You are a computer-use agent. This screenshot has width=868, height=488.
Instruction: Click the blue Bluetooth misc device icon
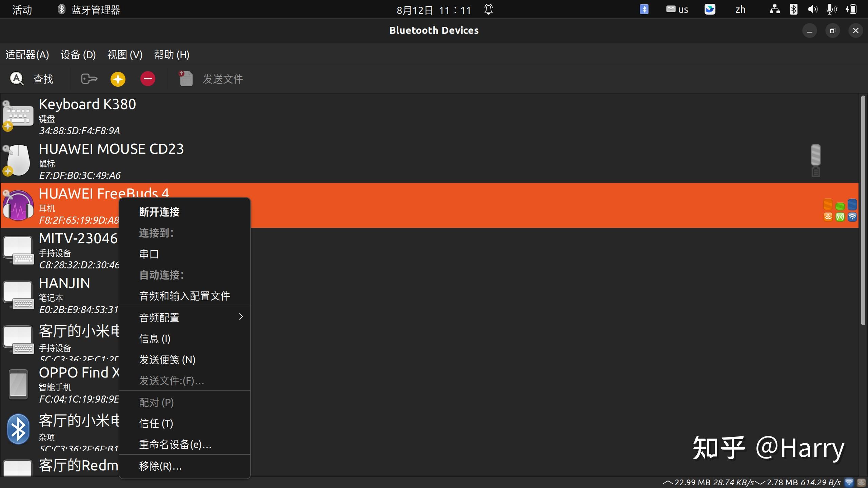point(18,429)
